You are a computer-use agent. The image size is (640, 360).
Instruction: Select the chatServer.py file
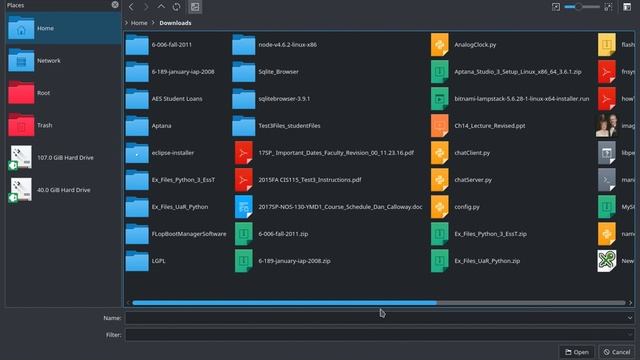(462, 180)
